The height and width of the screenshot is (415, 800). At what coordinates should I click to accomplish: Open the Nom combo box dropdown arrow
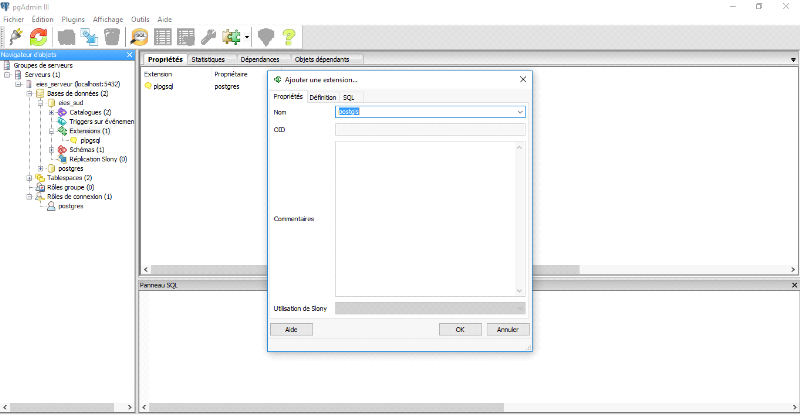coord(520,112)
